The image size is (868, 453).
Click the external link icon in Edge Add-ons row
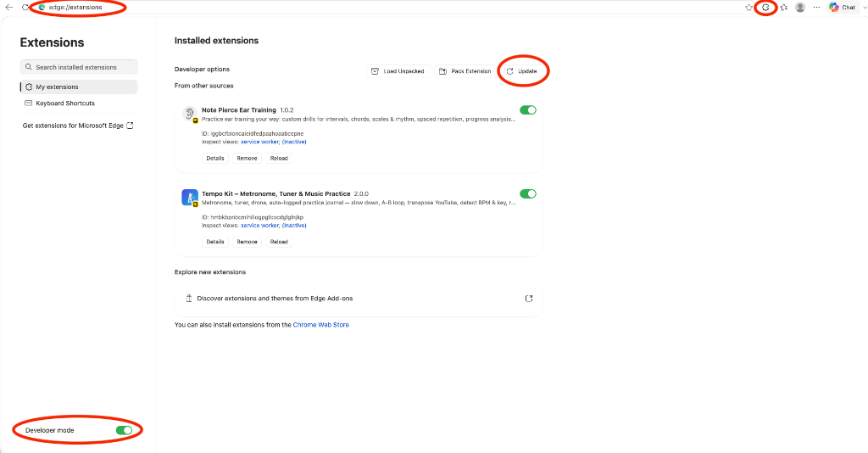[529, 299]
